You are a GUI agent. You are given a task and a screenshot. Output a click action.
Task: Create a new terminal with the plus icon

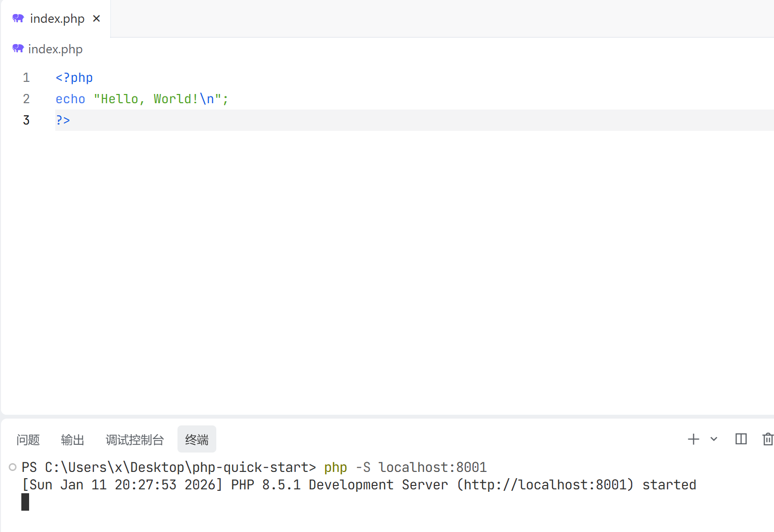tap(693, 439)
